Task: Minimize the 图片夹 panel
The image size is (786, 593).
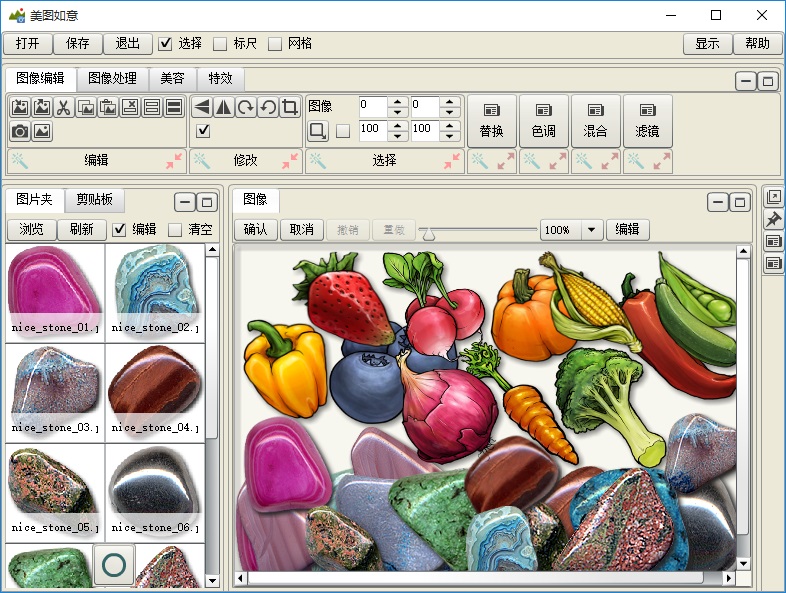Action: click(184, 203)
